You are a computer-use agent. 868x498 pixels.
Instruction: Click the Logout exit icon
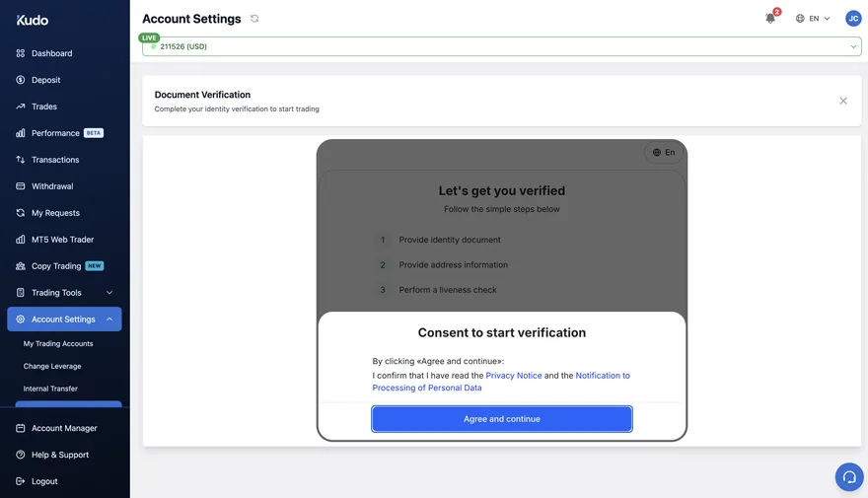21,481
